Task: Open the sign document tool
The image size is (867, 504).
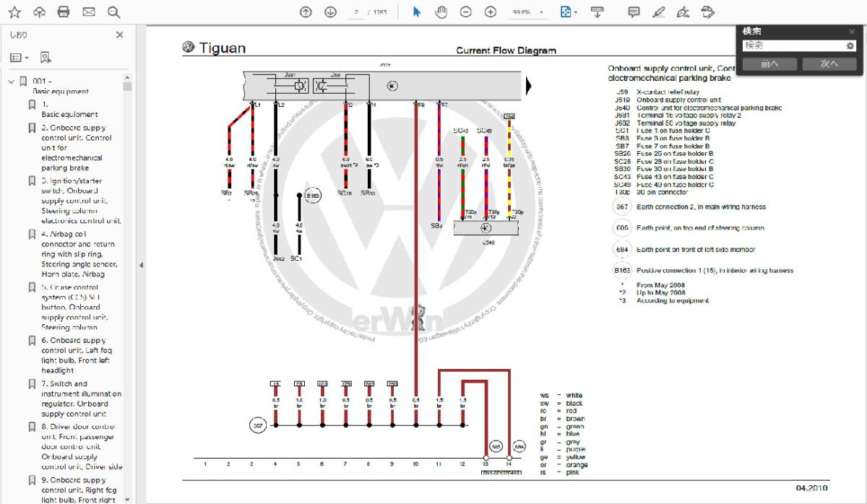Action: pos(683,12)
